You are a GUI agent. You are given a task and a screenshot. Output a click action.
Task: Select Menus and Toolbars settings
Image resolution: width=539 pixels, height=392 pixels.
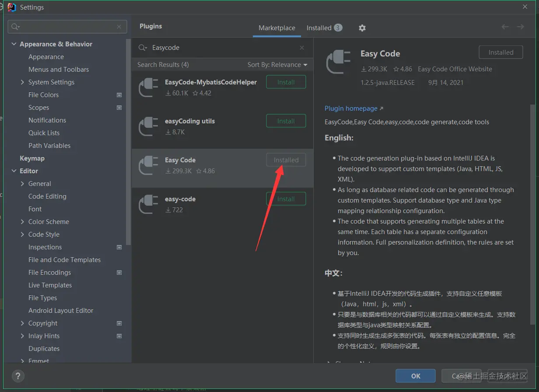(59, 70)
